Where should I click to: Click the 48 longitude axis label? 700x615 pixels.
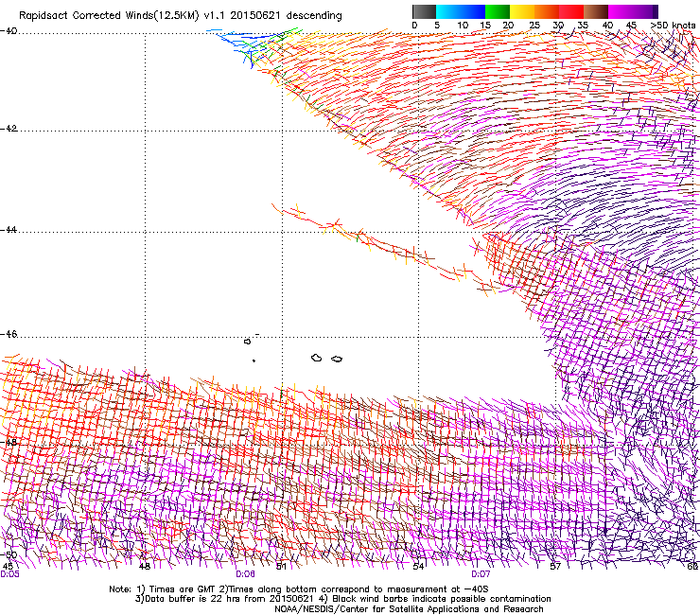click(x=144, y=566)
